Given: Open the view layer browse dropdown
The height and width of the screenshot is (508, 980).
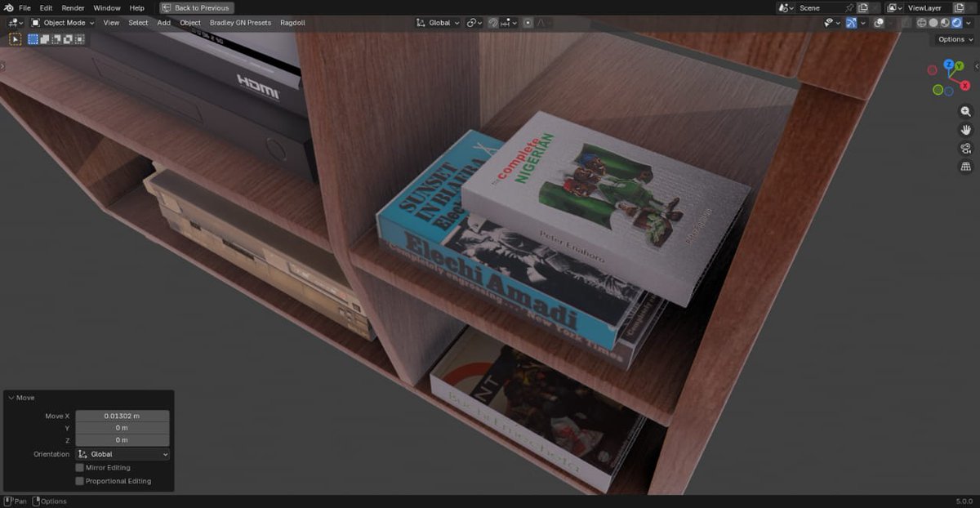Looking at the screenshot, I should click(x=894, y=7).
